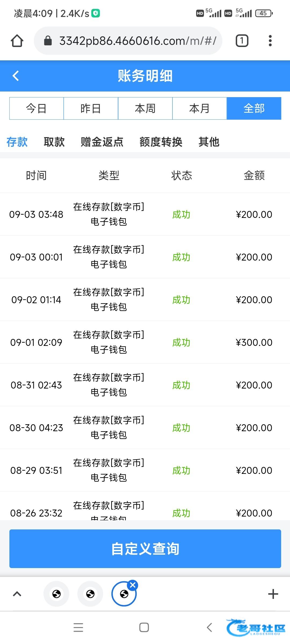Click the address bar URL field
This screenshot has height=644, width=290.
coord(137,41)
